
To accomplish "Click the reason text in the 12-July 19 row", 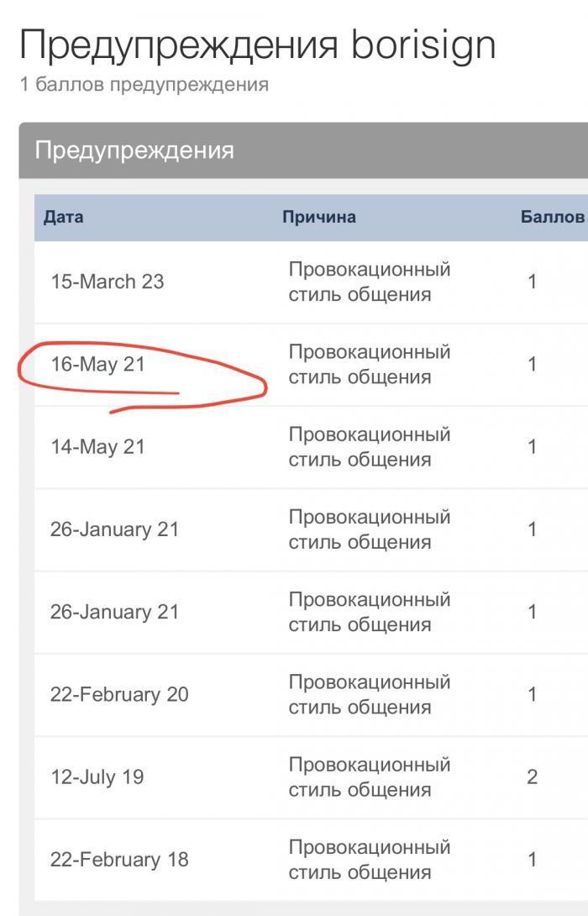I will click(x=370, y=777).
